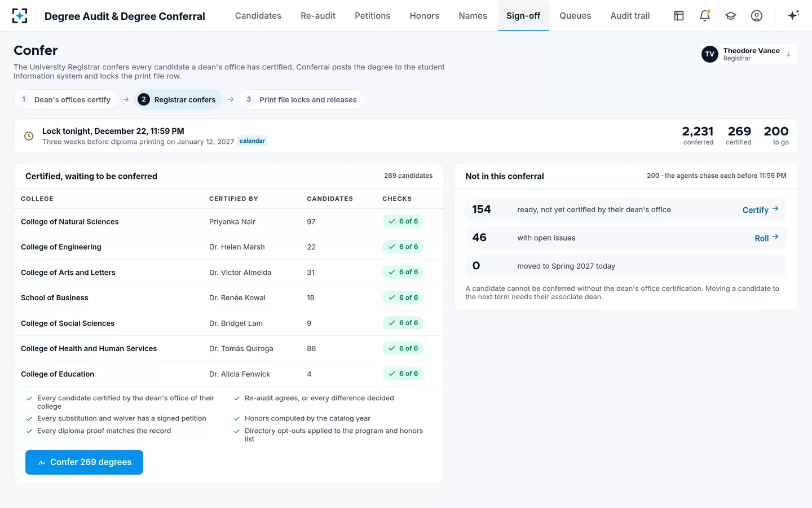Click certifier Dr. Renée Kowal
Viewport: 812px width, 508px height.
pos(237,298)
